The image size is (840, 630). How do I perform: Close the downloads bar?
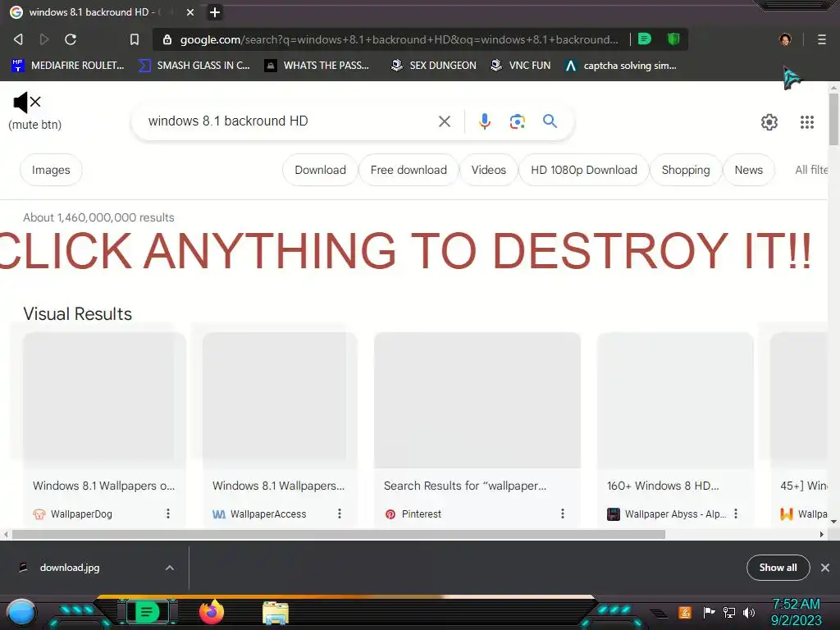825,568
